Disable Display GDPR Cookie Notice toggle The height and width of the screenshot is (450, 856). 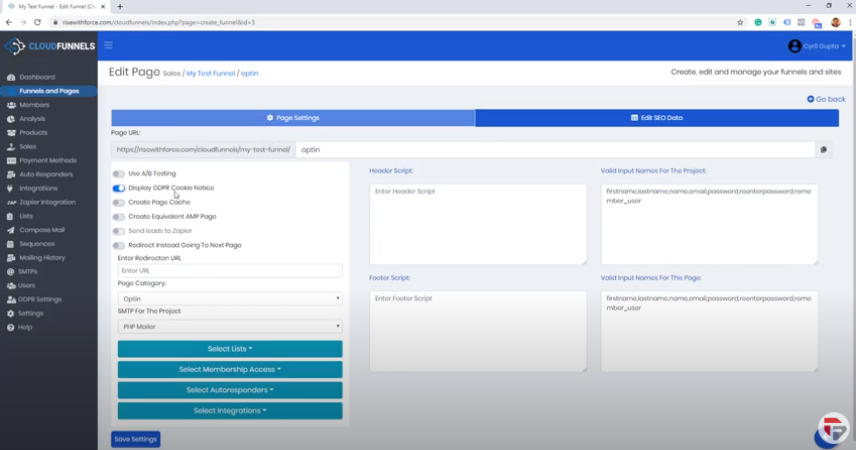[x=119, y=188]
